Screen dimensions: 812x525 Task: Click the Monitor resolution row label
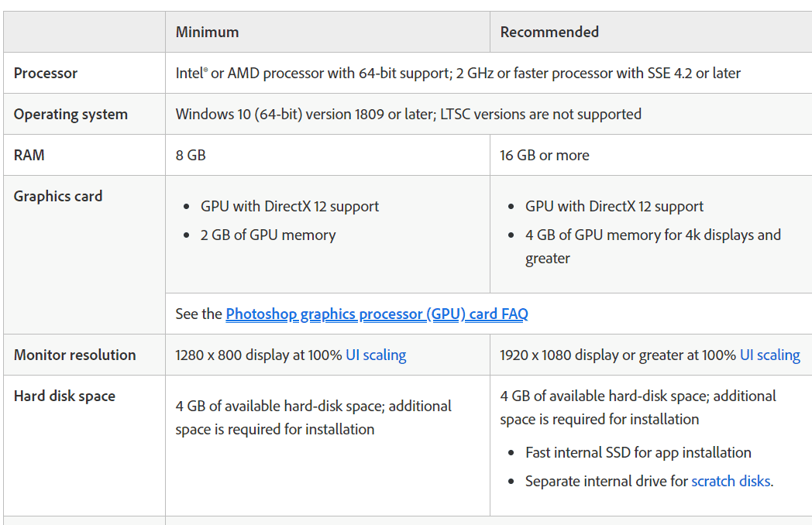[74, 355]
